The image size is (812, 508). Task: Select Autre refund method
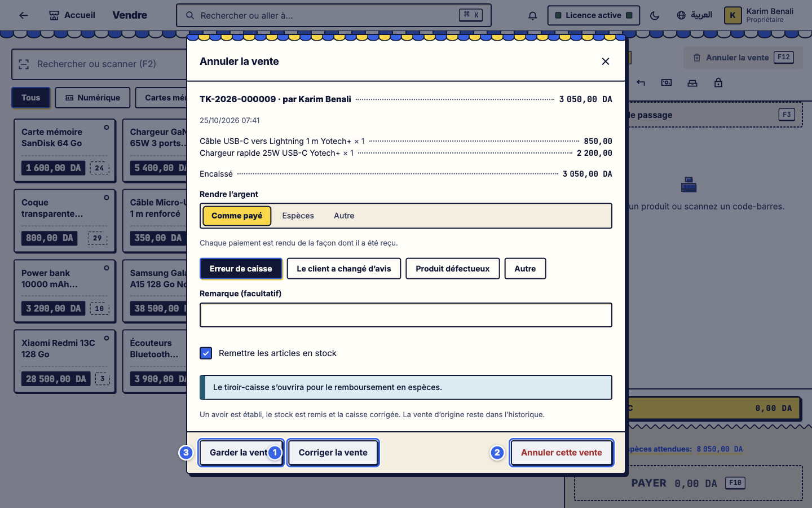[x=344, y=216]
